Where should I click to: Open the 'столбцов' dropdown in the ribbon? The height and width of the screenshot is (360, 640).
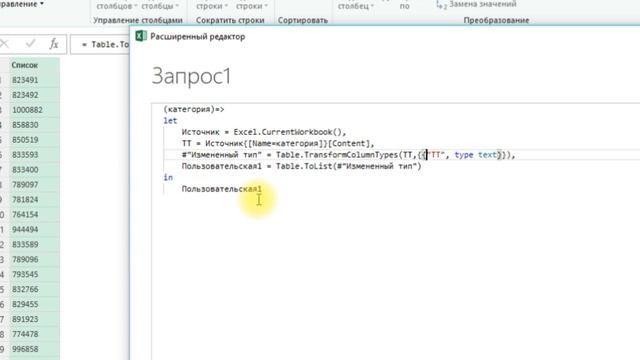pos(117,6)
